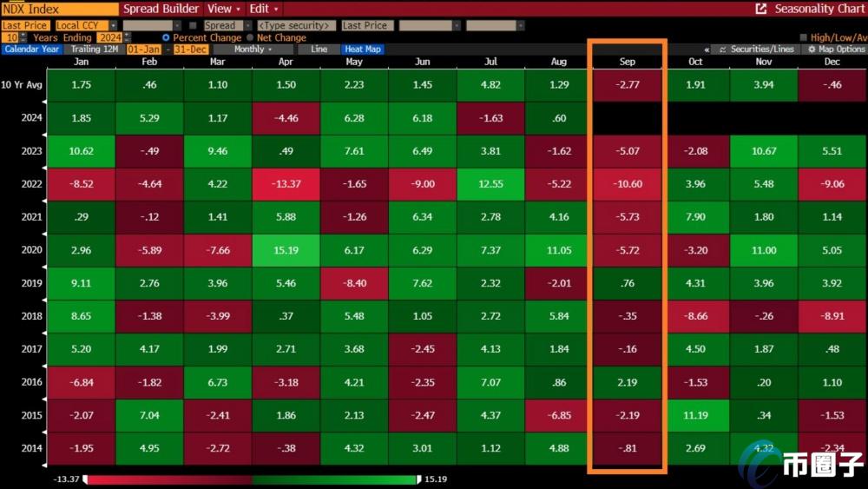Click the Type security input field
Screen dimensions: 868x489
296,26
